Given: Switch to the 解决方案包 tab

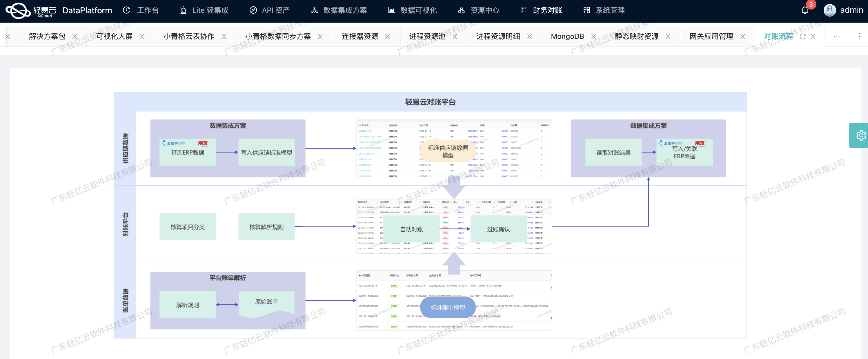Looking at the screenshot, I should point(47,37).
